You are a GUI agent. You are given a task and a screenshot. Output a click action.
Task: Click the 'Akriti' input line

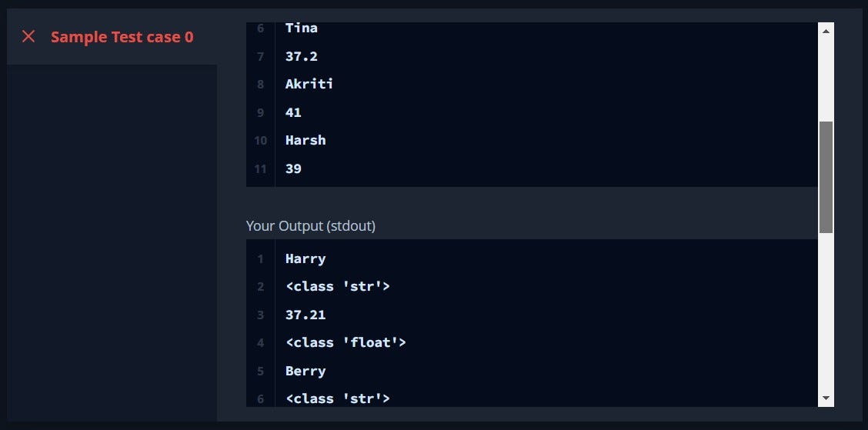tap(309, 84)
